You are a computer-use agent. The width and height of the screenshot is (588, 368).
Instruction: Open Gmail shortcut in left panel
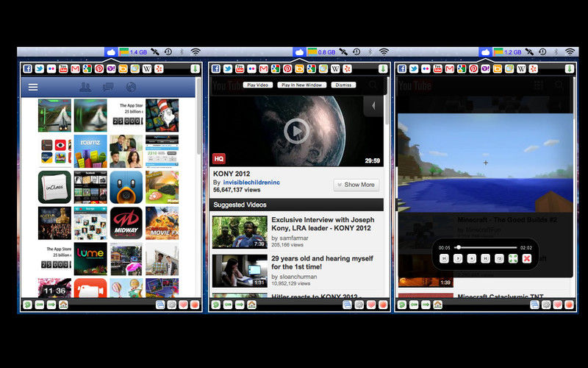pyautogui.click(x=76, y=68)
